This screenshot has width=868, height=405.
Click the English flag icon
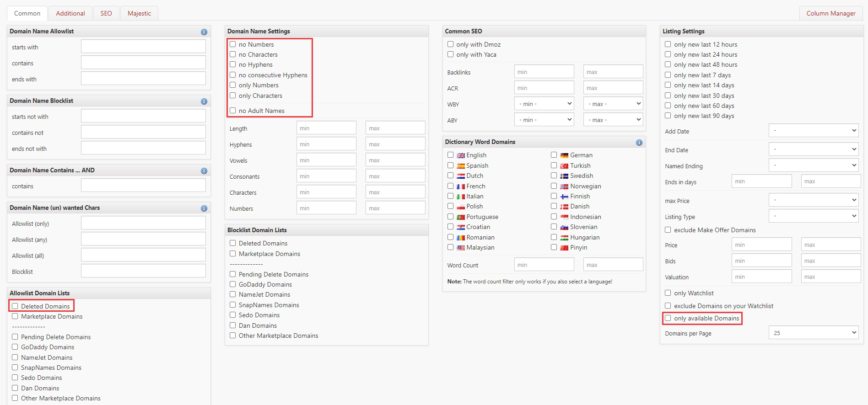pos(461,156)
